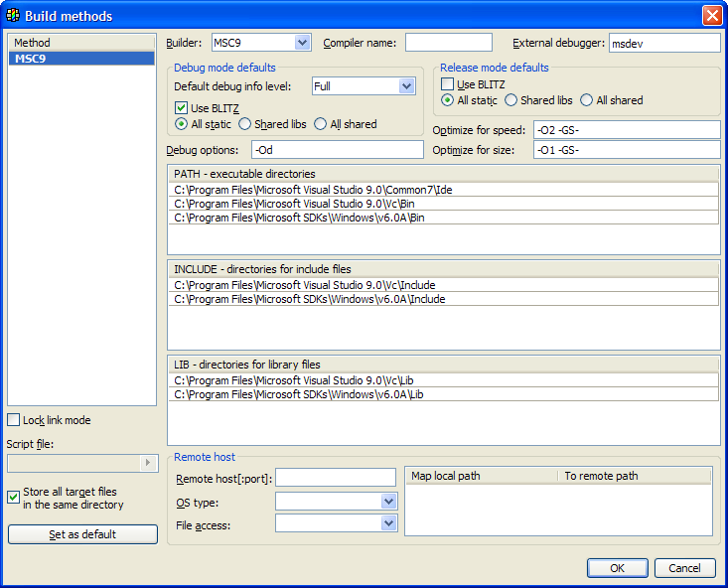Click the External debugger field
The height and width of the screenshot is (588, 728).
(663, 43)
